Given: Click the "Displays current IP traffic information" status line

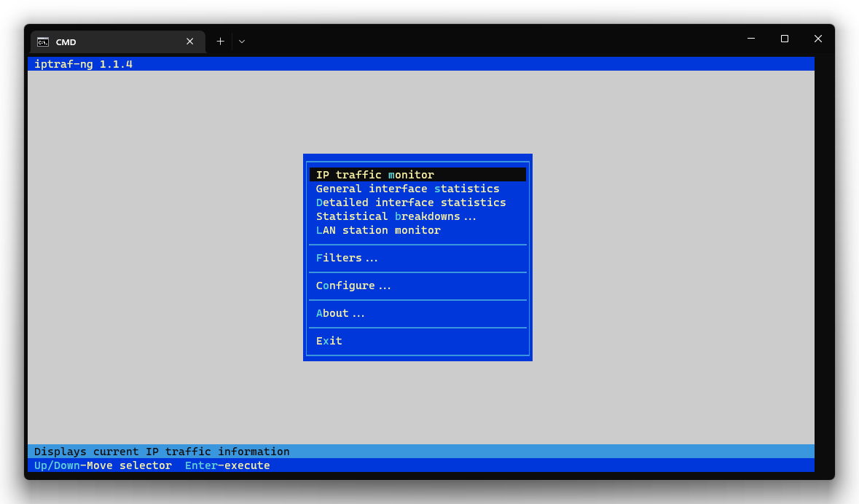Looking at the screenshot, I should [x=162, y=451].
